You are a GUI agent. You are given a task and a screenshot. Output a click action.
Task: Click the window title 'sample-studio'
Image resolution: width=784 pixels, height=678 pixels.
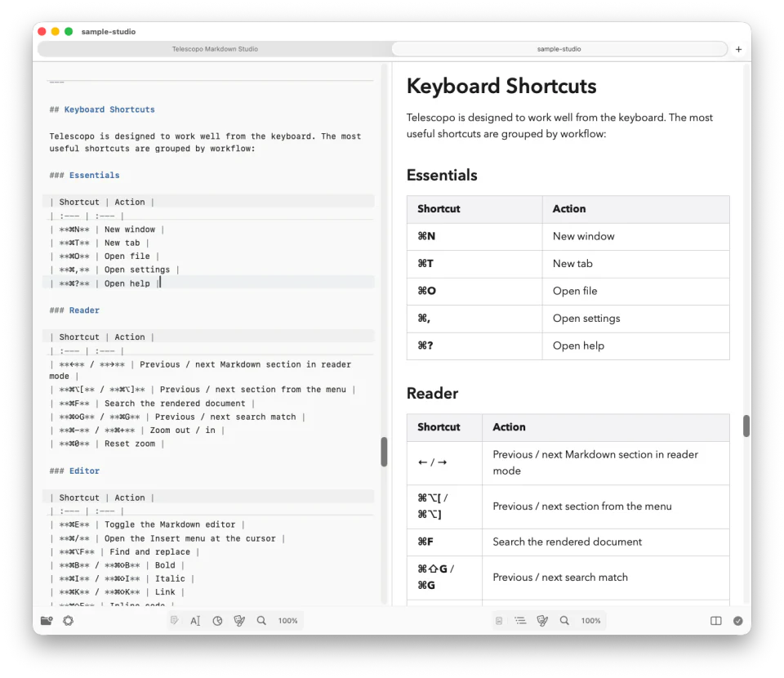click(109, 32)
